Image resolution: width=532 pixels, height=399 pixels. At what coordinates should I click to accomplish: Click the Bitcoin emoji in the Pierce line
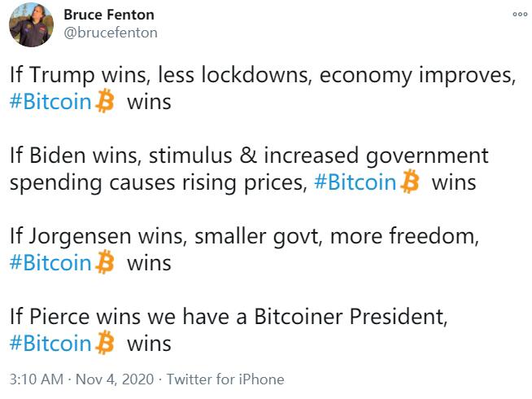(105, 343)
